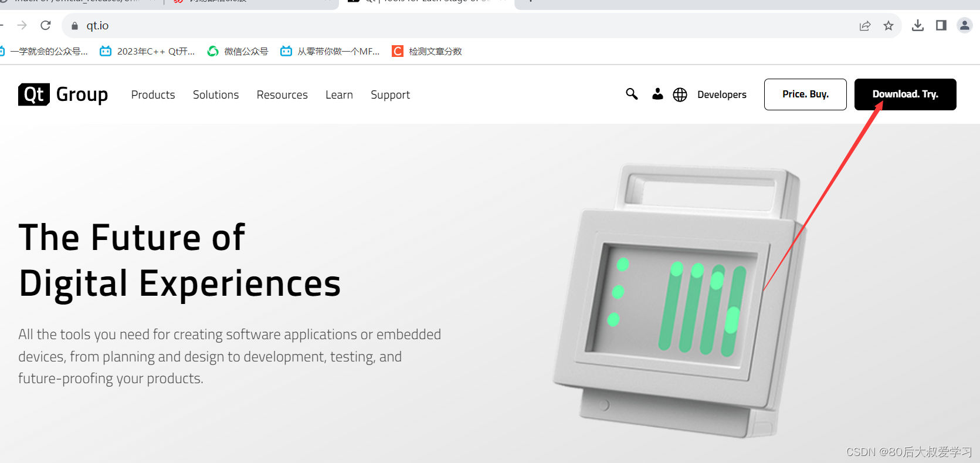Open the 2023年C++ Qt开 bookmark
The image size is (980, 463).
pyautogui.click(x=147, y=52)
